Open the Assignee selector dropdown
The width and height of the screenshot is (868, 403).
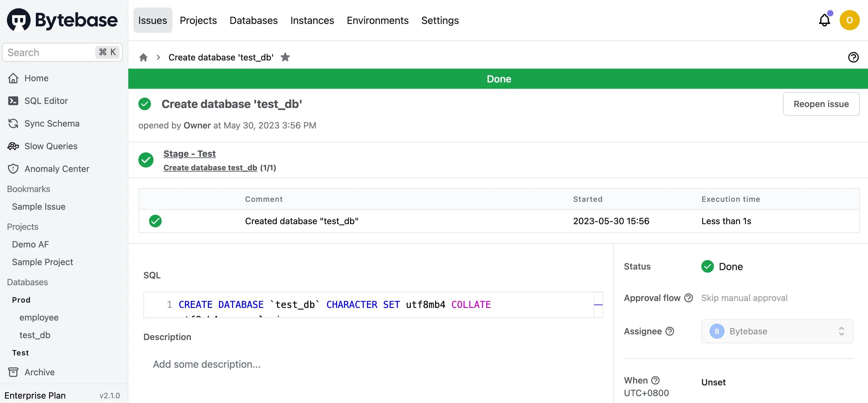(776, 331)
